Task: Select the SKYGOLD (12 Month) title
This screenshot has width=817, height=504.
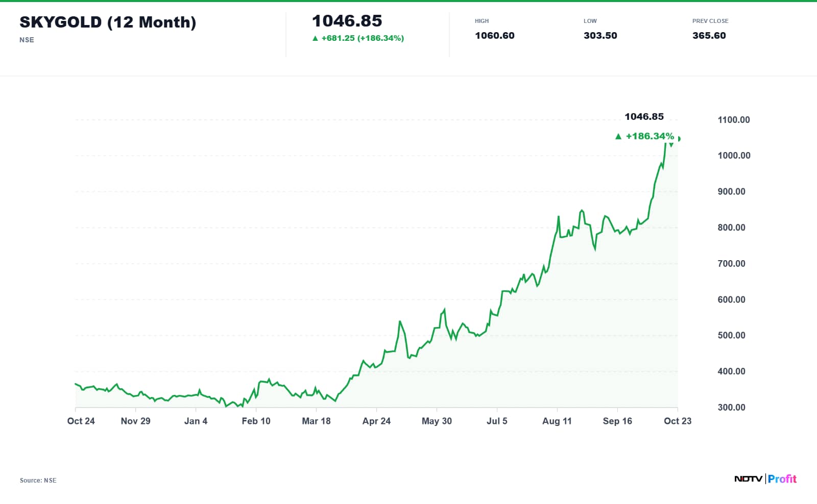Action: point(108,22)
